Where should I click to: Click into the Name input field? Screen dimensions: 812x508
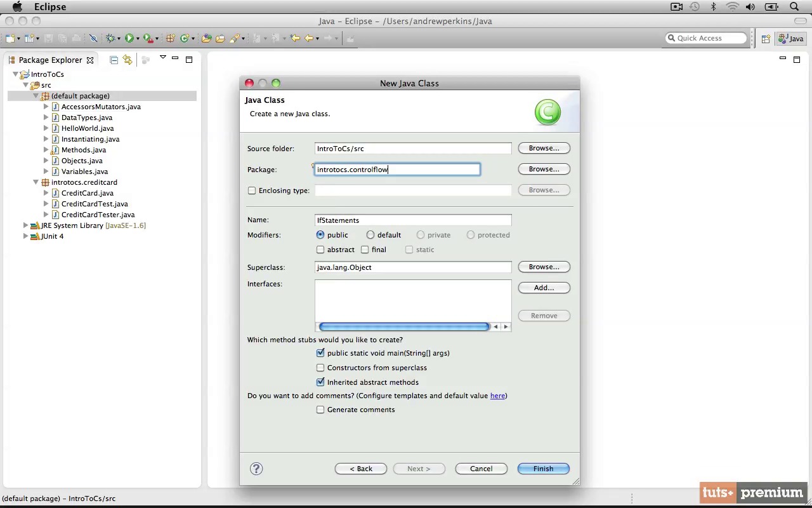[413, 220]
